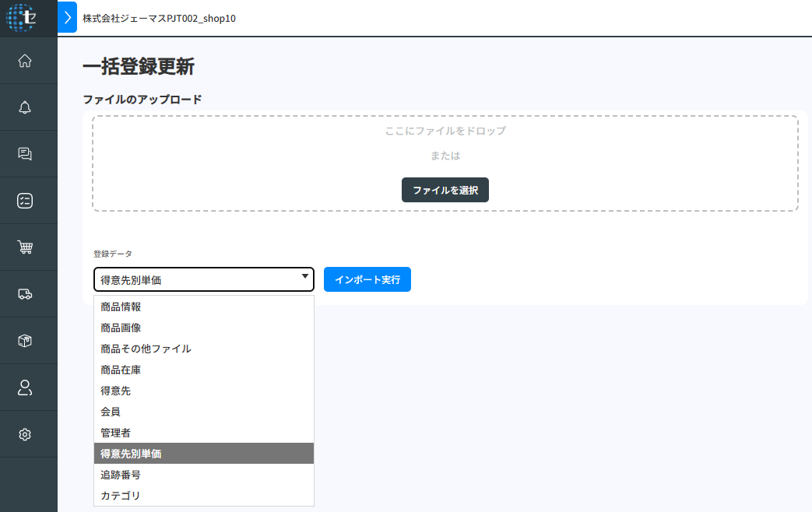Click the user account icon
The image size is (812, 512).
[25, 388]
